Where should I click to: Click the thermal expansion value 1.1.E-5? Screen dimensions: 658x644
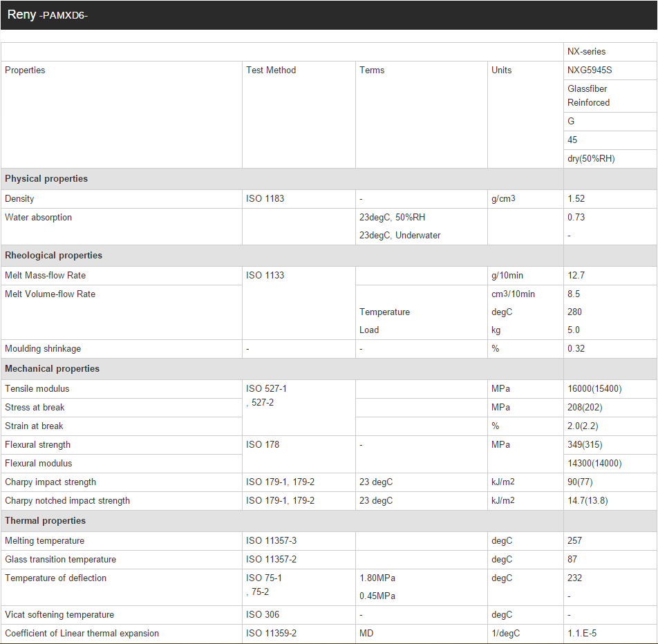pos(582,634)
